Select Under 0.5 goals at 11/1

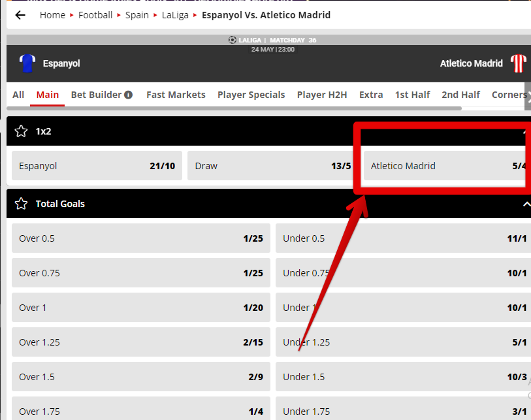coord(403,238)
